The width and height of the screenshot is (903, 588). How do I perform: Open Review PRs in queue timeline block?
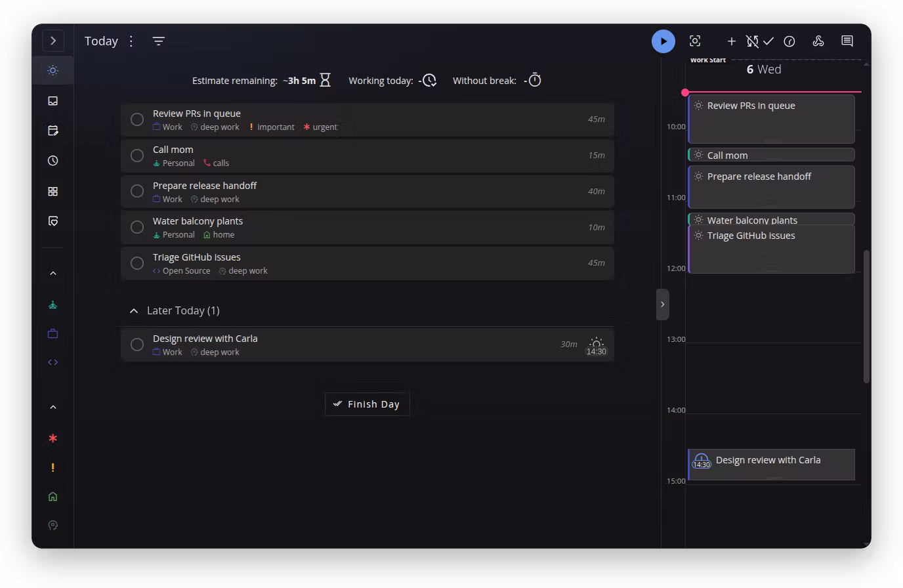tap(771, 119)
